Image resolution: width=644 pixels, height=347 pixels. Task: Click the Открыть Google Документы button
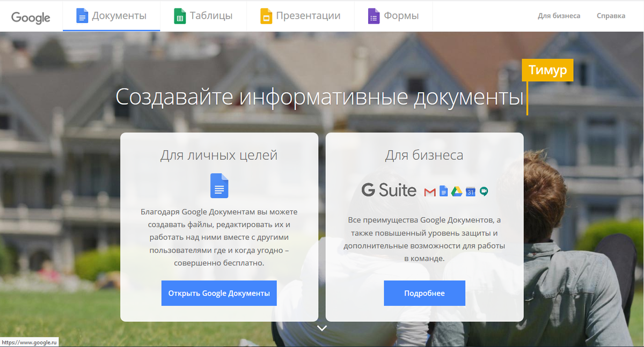(x=219, y=293)
